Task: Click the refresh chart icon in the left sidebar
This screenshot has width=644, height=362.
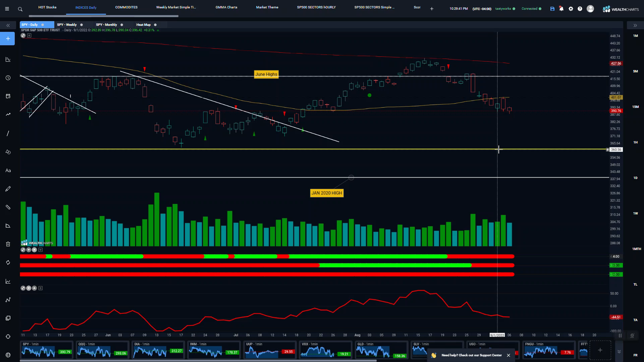Action: point(8,262)
